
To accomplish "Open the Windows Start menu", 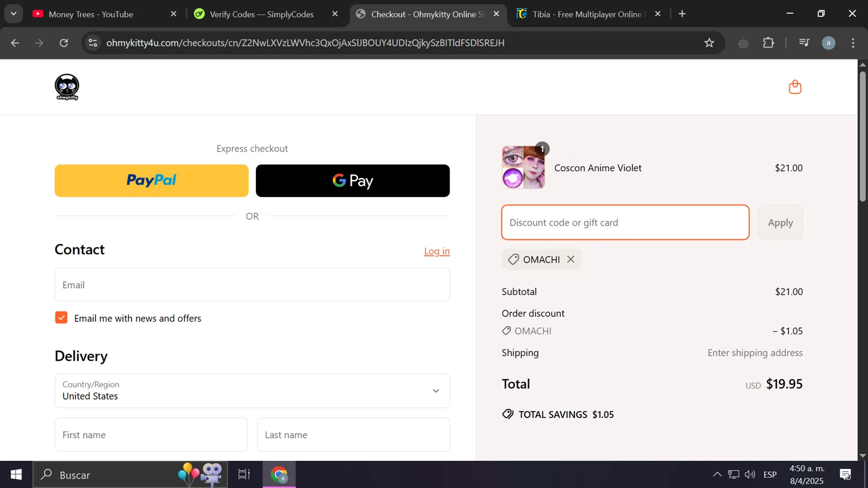I will 16,475.
